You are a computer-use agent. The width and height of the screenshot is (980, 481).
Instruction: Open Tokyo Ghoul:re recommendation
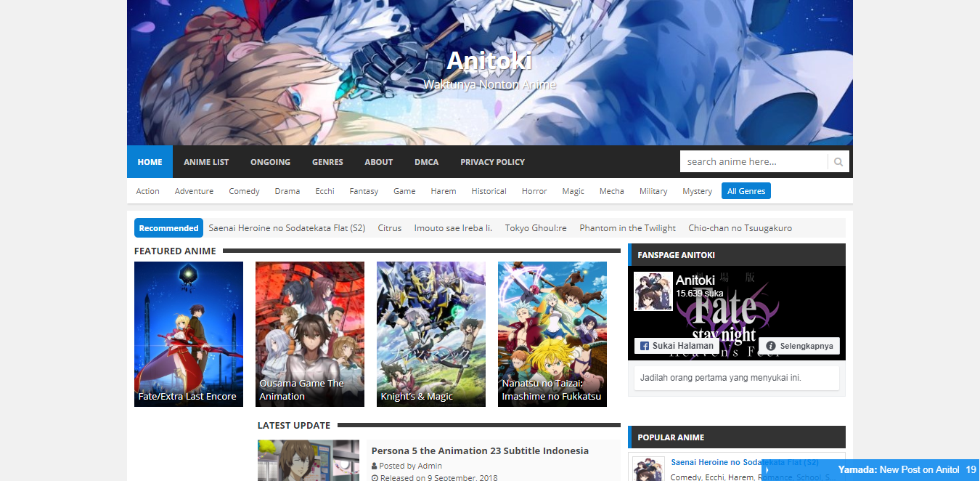[536, 228]
